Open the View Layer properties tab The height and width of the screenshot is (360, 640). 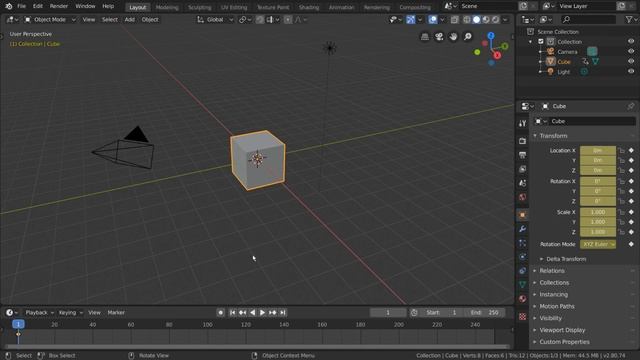(522, 169)
